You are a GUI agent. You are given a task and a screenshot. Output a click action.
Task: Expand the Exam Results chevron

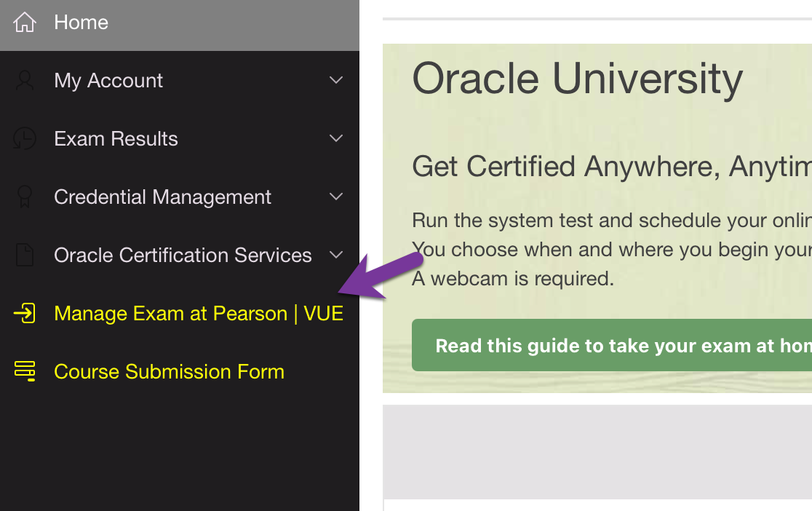(x=336, y=138)
